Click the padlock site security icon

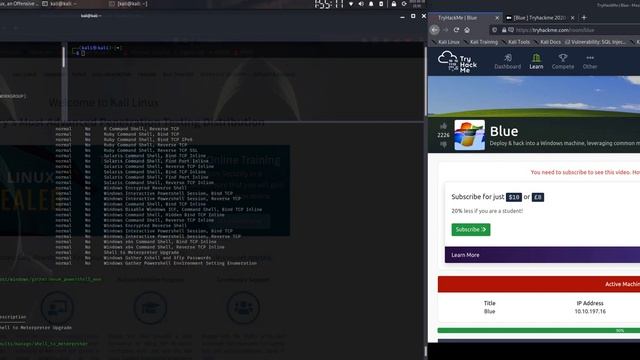tap(504, 30)
